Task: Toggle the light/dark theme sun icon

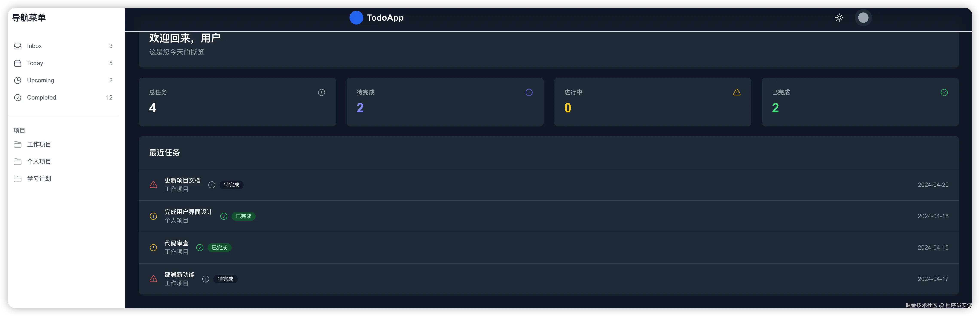Action: point(839,18)
